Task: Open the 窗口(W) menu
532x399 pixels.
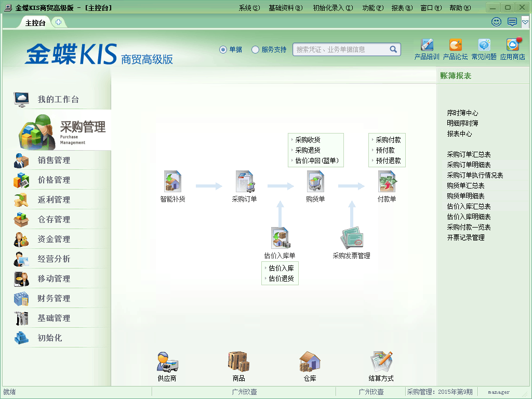Action: [431, 8]
